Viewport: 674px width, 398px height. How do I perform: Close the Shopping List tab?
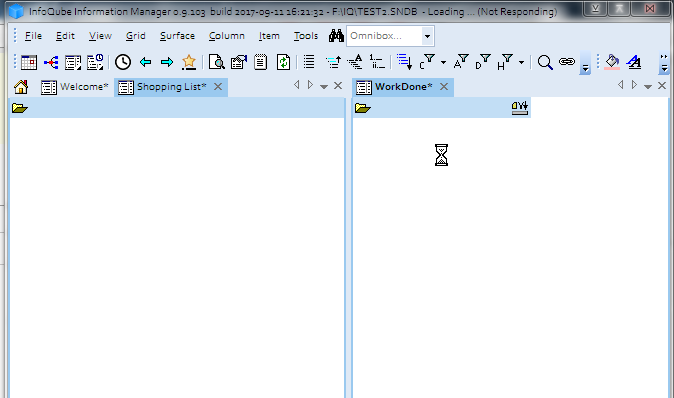pyautogui.click(x=218, y=87)
